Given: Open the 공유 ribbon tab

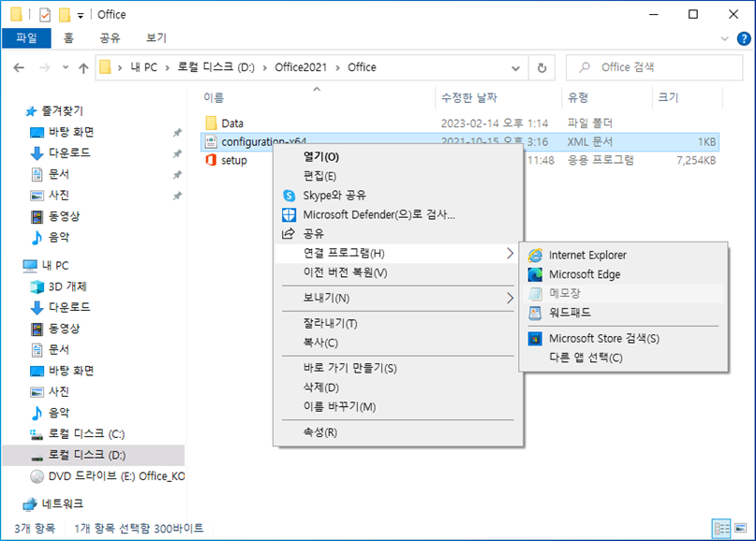Looking at the screenshot, I should [x=110, y=38].
